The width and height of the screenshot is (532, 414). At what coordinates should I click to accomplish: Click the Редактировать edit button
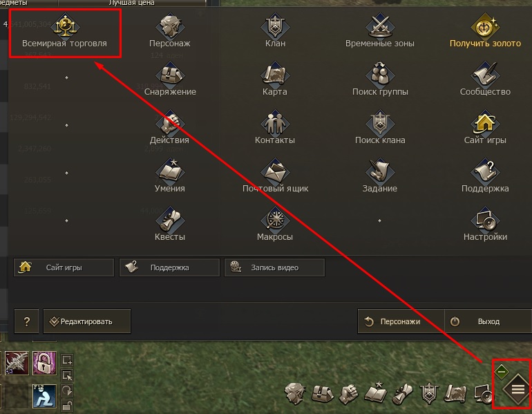coord(87,321)
